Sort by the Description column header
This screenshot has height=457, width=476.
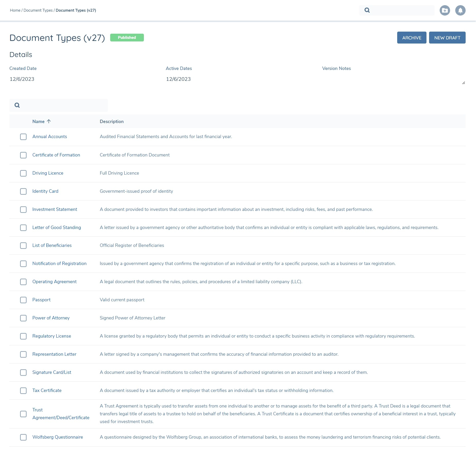111,122
